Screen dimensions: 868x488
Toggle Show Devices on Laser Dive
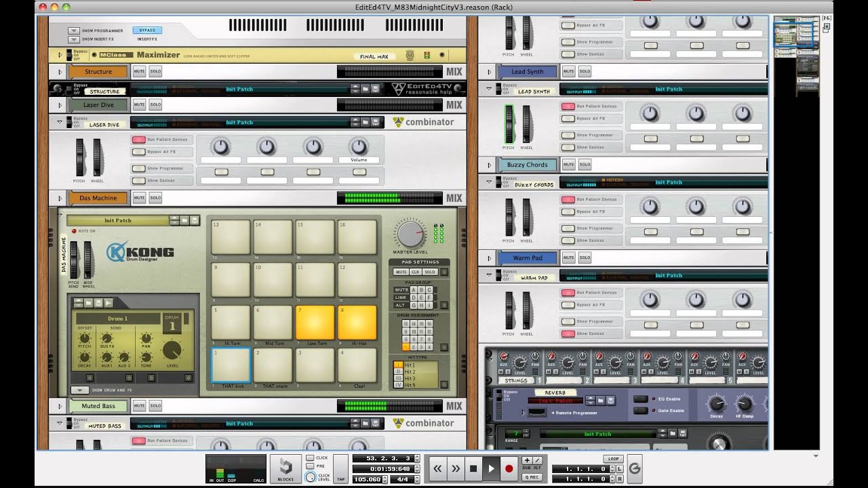point(138,180)
